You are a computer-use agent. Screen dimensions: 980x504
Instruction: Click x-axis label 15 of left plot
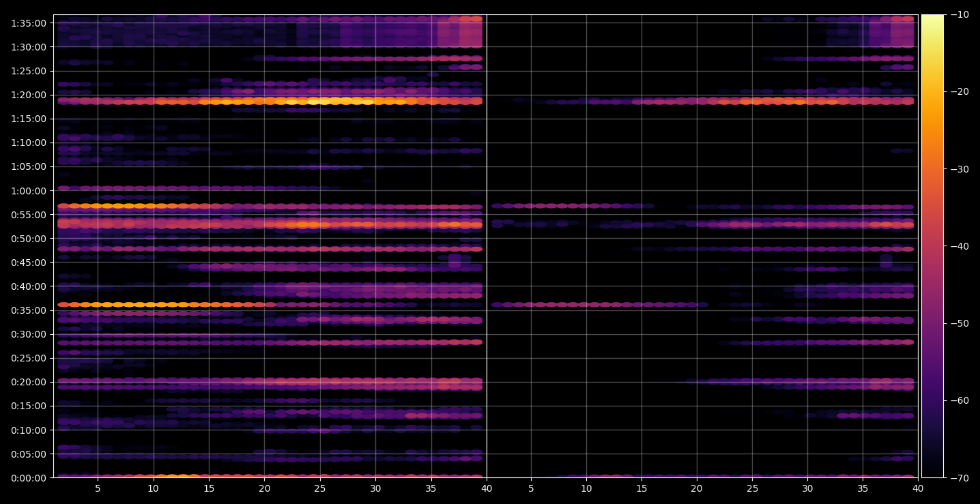[209, 489]
